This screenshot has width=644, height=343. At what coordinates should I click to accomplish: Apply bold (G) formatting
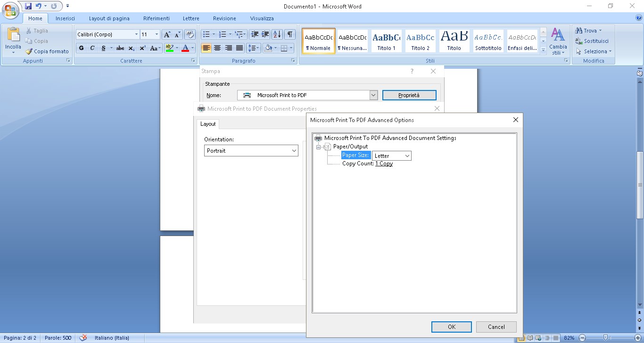click(82, 48)
